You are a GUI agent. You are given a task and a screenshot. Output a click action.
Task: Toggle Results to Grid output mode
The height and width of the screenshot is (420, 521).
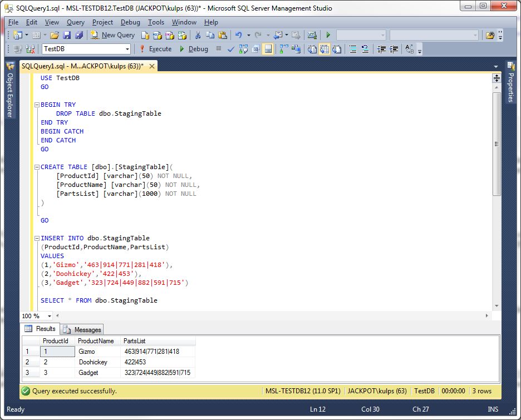point(324,49)
